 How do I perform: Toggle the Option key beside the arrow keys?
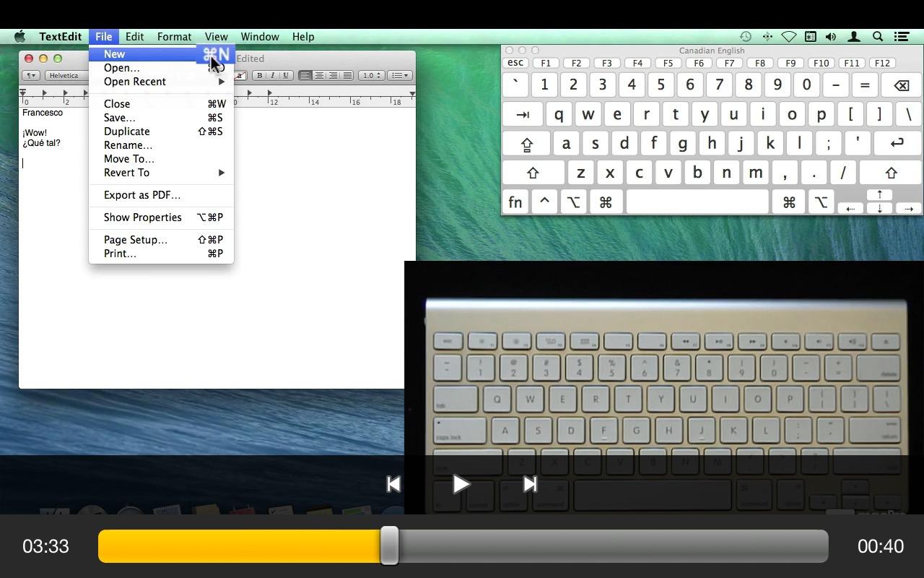pos(821,202)
